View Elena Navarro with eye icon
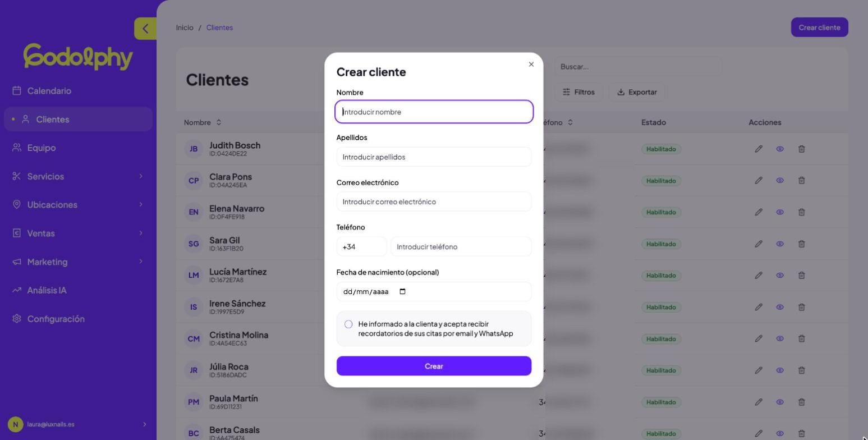This screenshot has width=868, height=440. coord(780,212)
